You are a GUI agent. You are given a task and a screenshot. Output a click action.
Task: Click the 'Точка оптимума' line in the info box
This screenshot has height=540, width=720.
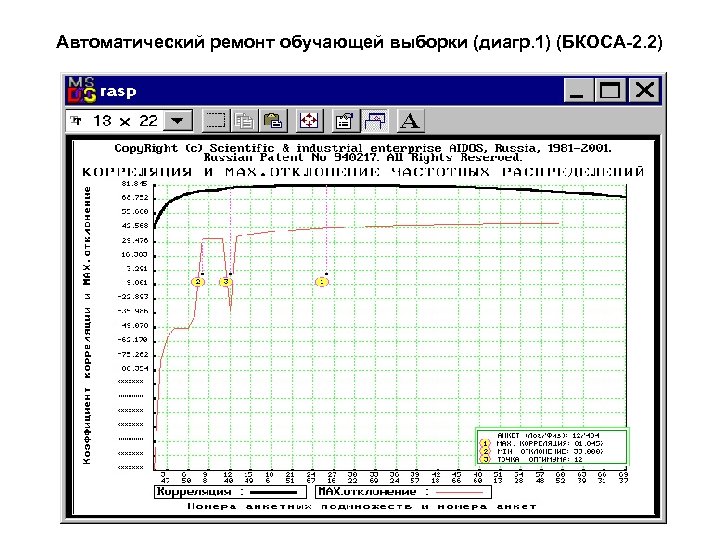540,459
